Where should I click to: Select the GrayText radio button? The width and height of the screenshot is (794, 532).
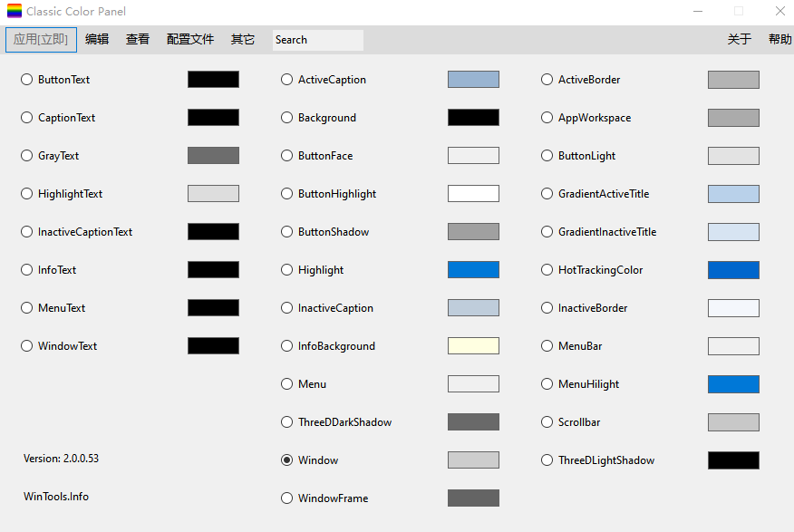coord(26,155)
